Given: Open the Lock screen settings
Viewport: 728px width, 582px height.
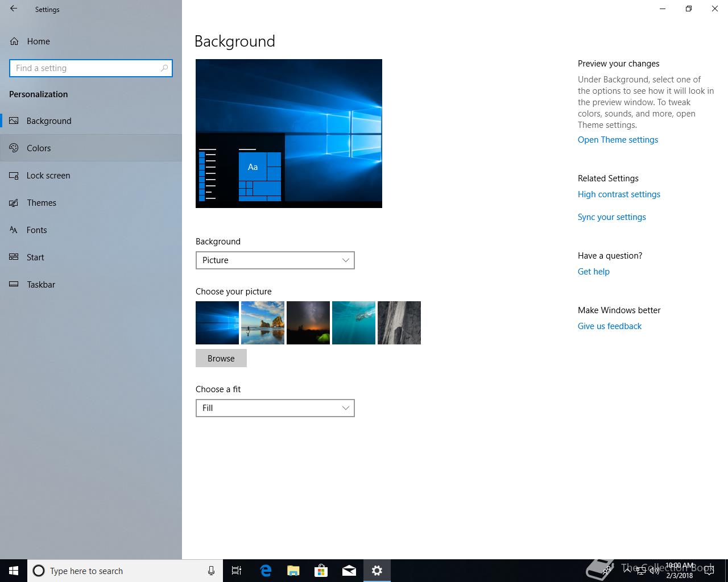Looking at the screenshot, I should (48, 176).
